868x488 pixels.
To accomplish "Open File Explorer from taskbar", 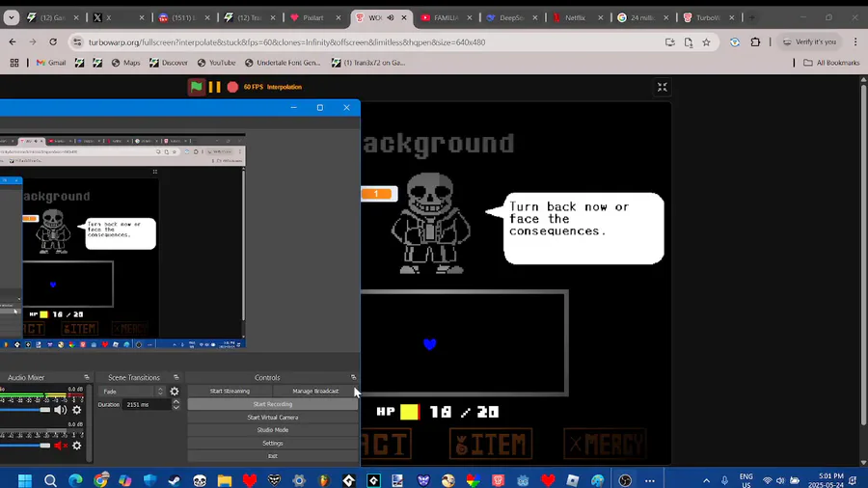I will coord(224,480).
